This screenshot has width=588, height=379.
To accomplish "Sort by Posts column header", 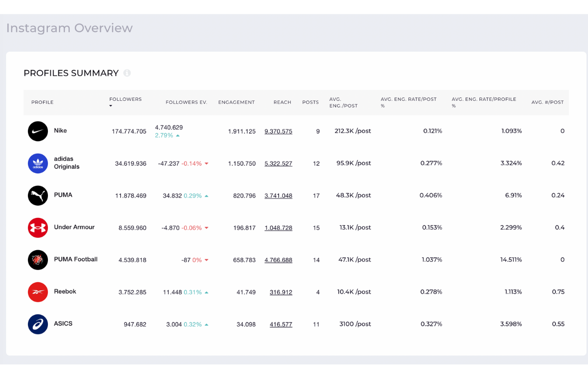I will [311, 102].
